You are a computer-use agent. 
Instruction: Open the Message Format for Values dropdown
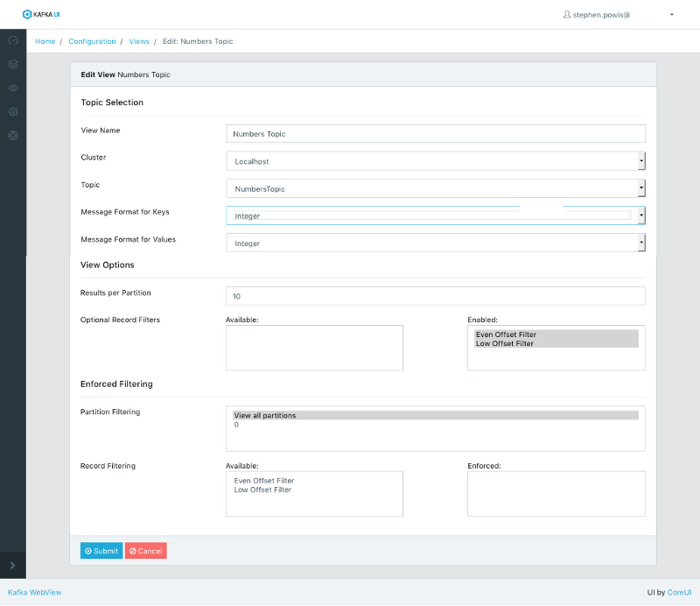[435, 243]
